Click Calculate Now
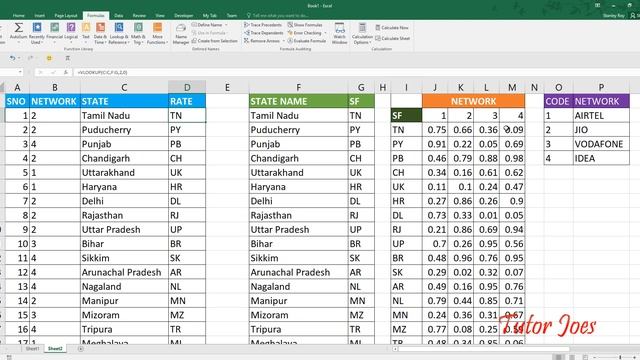640x360 pixels. 392,28
